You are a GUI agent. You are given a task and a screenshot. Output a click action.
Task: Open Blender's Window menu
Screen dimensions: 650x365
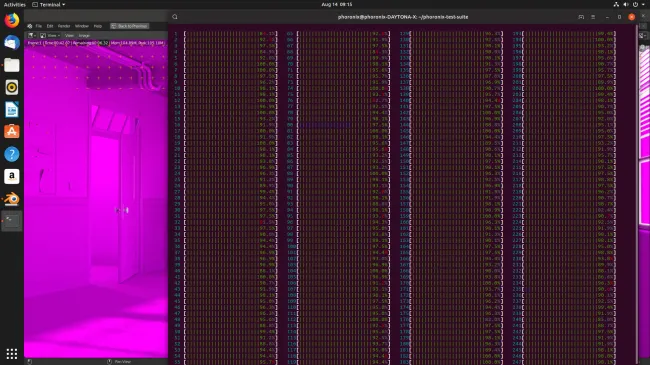point(82,26)
